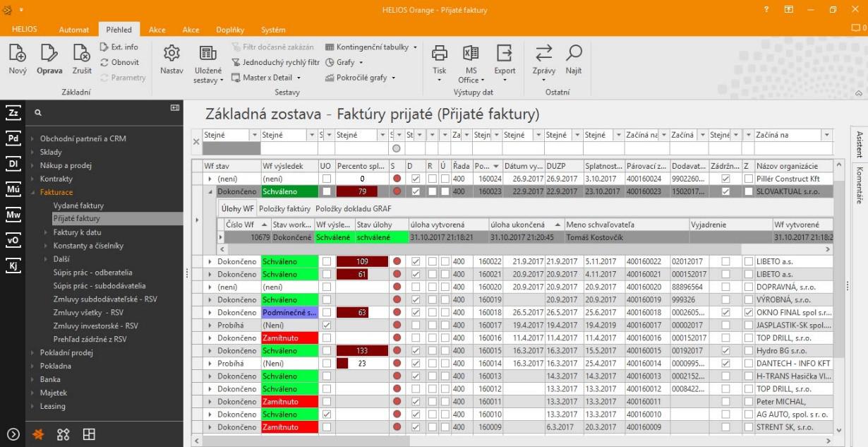This screenshot has width=868, height=447.
Task: Uncheck Zádržné for OKNO FINAL row
Action: pos(725,313)
